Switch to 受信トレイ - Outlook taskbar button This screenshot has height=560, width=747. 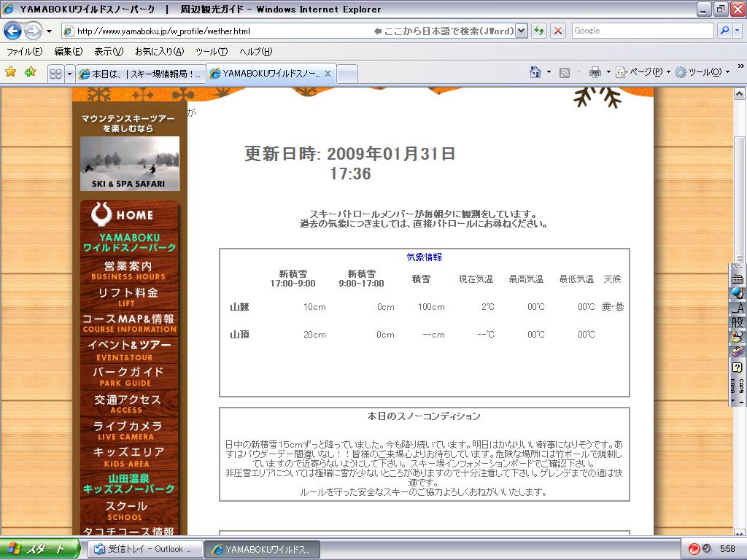coord(145,549)
